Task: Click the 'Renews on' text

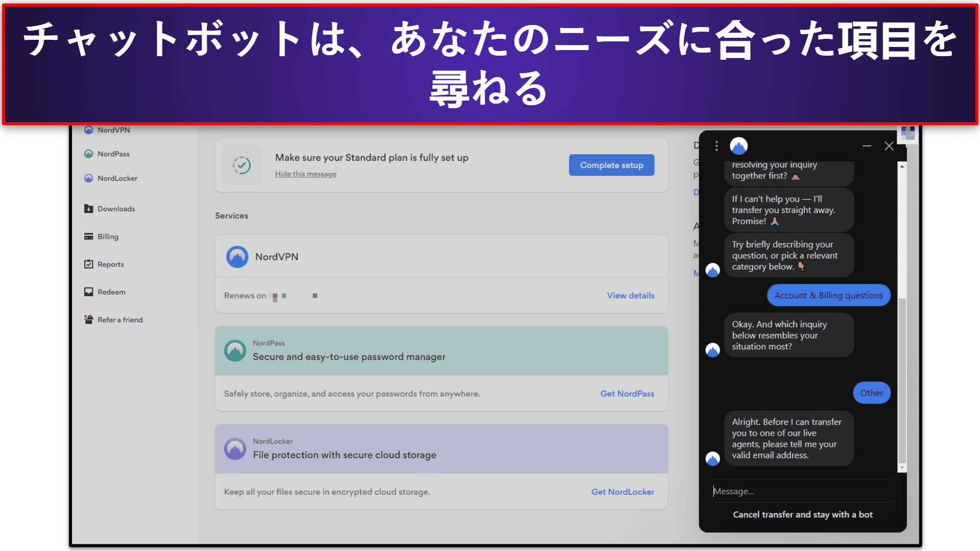Action: point(245,296)
